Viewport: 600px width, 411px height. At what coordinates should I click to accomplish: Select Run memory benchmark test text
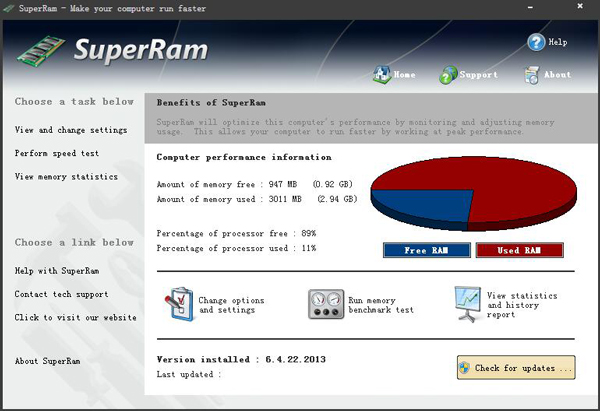click(381, 305)
